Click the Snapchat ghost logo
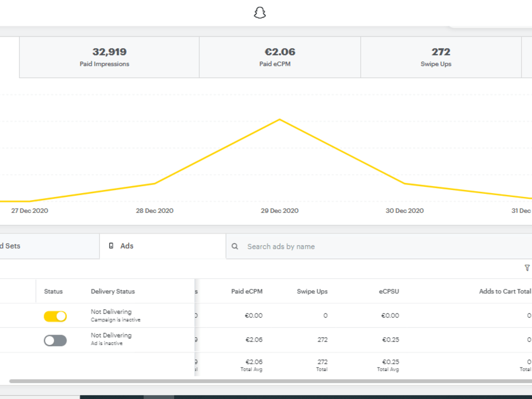 [260, 13]
